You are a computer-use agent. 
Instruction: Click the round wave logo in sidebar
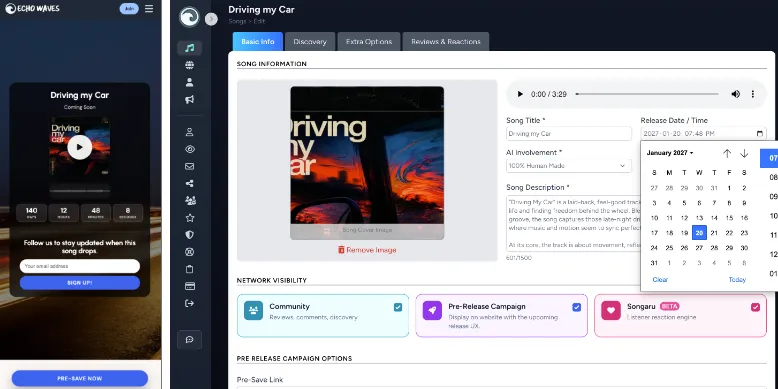[x=189, y=17]
